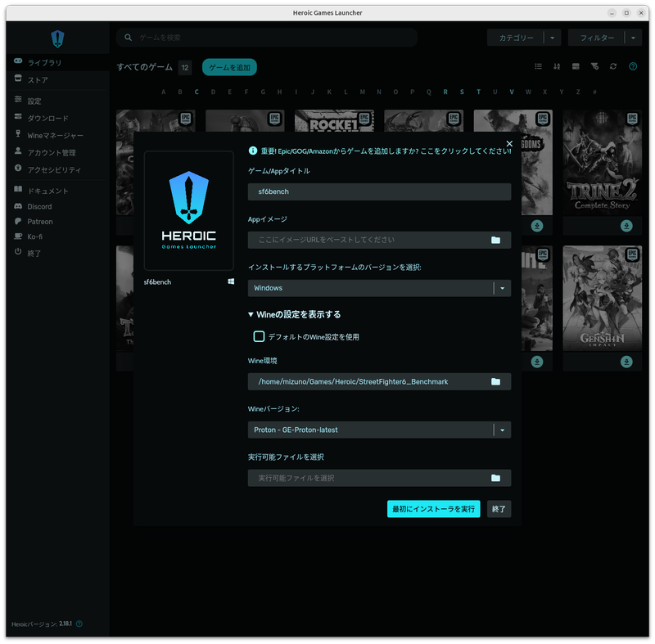The width and height of the screenshot is (655, 644).
Task: Open the Filter dropdown arrow
Action: tap(633, 38)
